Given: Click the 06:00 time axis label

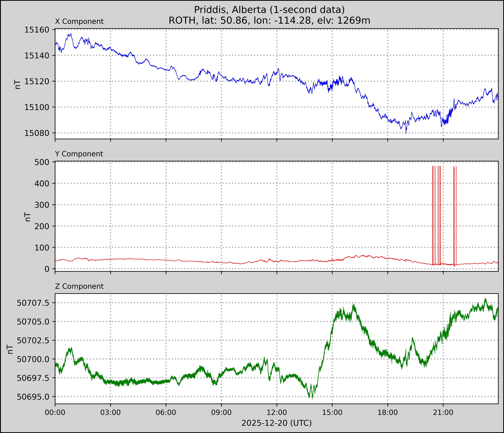Looking at the screenshot, I should click(166, 413).
